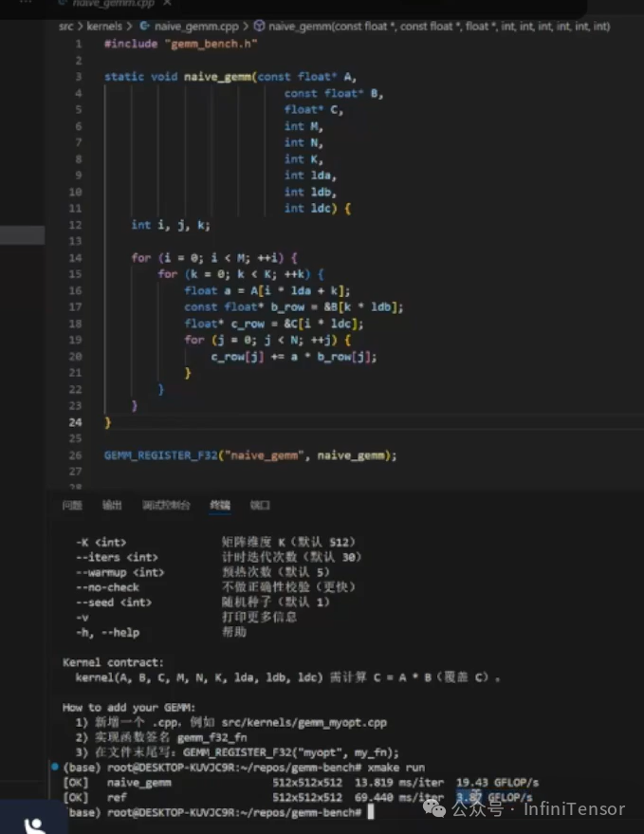
Task: Switch to the 调试控制台 panel tab
Action: click(166, 506)
